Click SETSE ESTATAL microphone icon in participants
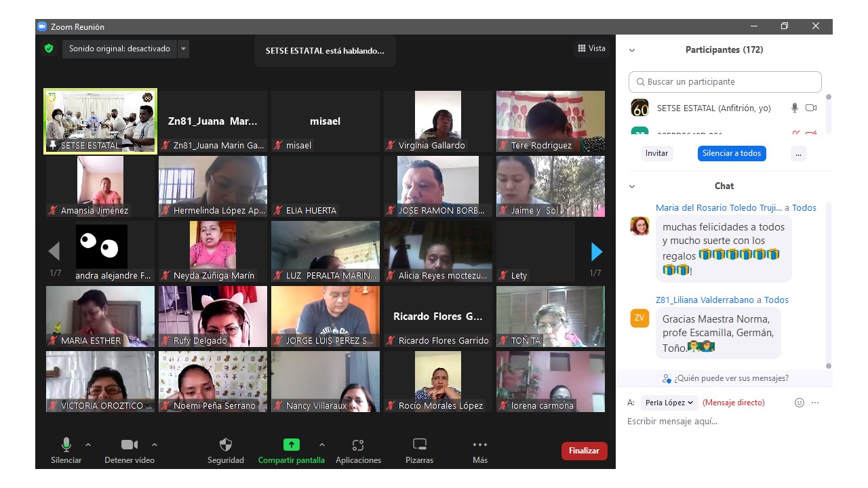The height and width of the screenshot is (488, 868). click(x=795, y=108)
